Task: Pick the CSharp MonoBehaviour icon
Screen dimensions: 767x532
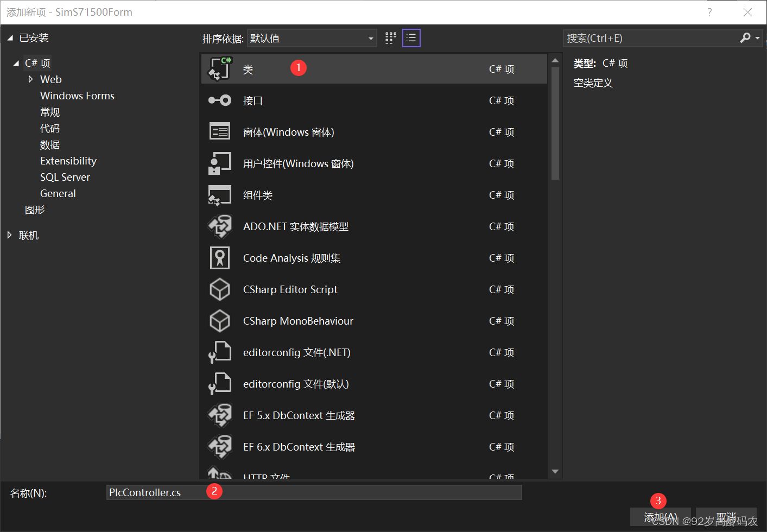Action: pos(220,321)
